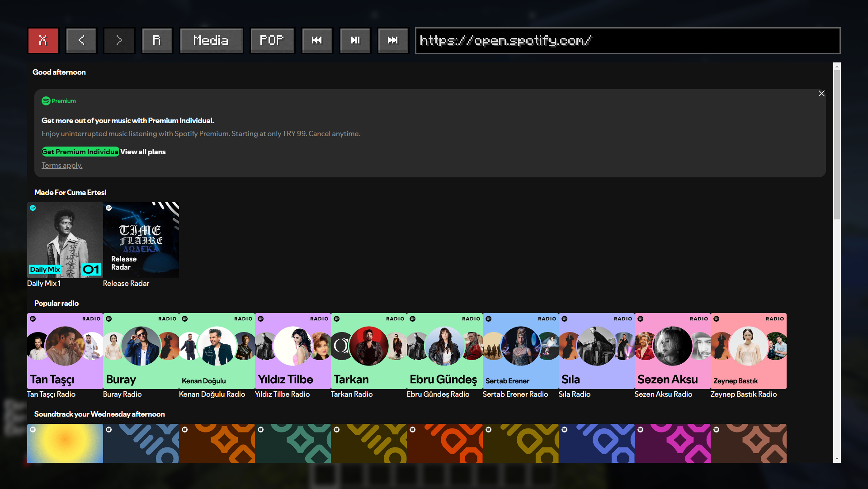The height and width of the screenshot is (489, 868).
Task: Open Sertab Erener radio card
Action: point(521,351)
